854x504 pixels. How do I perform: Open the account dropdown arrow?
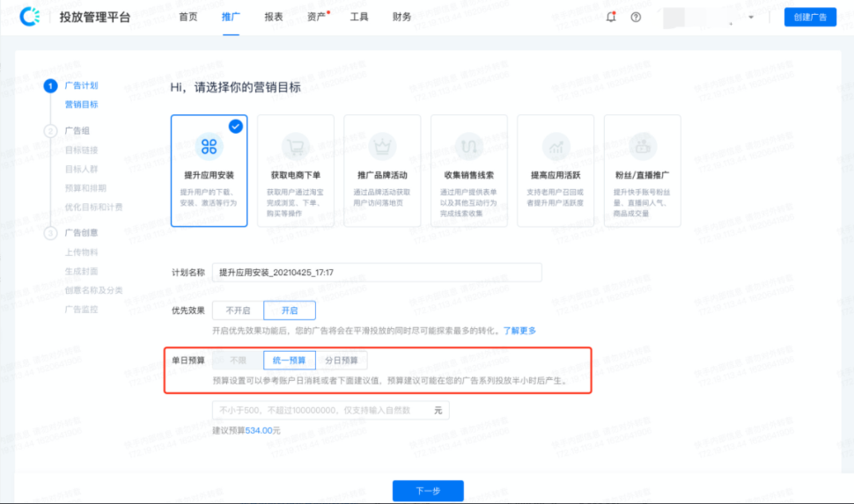(751, 17)
